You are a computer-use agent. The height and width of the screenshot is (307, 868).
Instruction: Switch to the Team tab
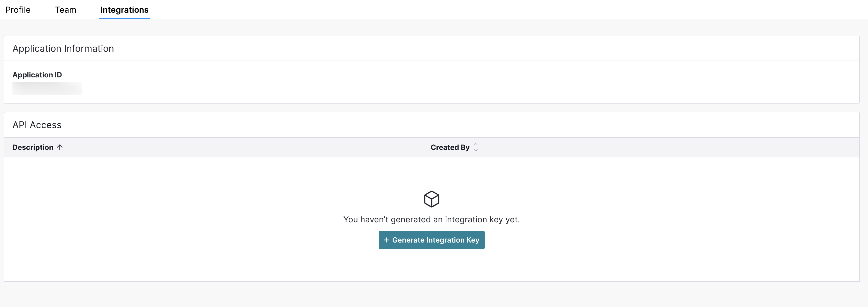point(65,10)
